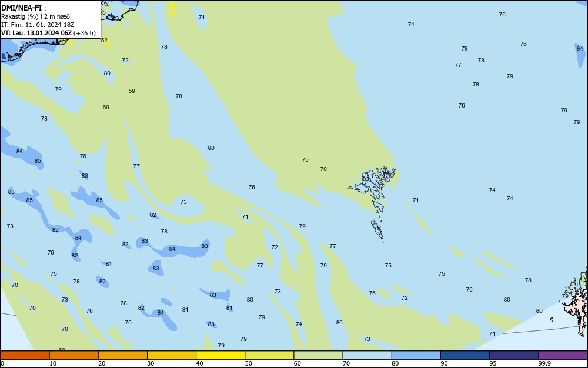
Task: Click the light blue 70–80 legend swatch
Action: click(367, 355)
